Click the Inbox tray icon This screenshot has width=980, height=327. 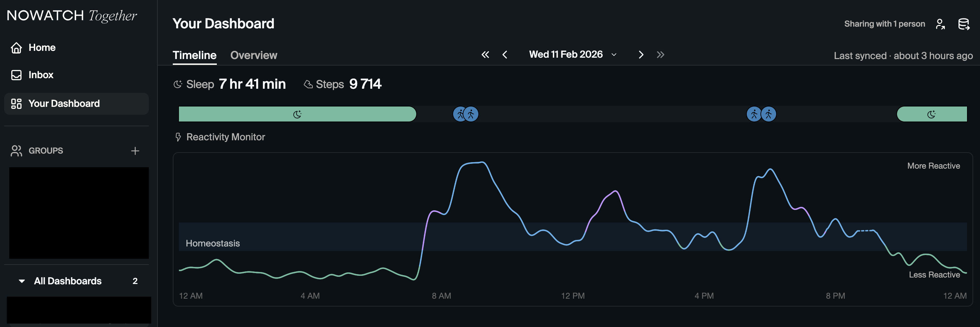click(x=16, y=75)
